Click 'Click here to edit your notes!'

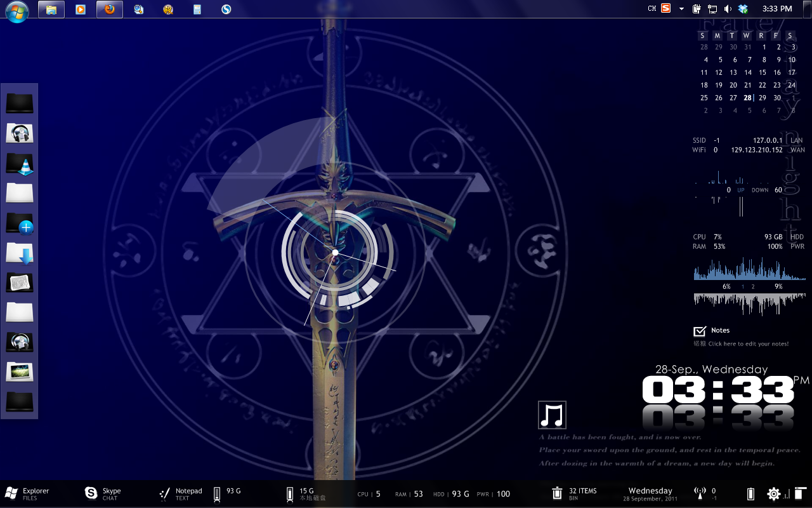click(x=749, y=344)
